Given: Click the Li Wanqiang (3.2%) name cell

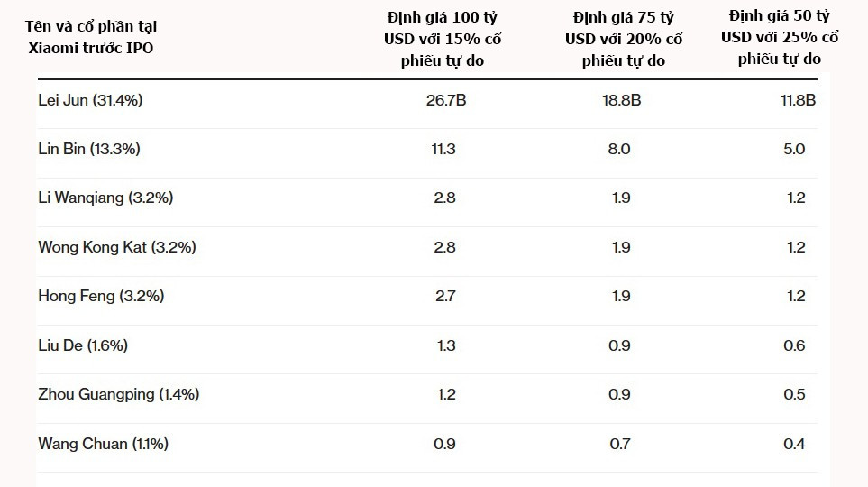Looking at the screenshot, I should click(105, 198).
